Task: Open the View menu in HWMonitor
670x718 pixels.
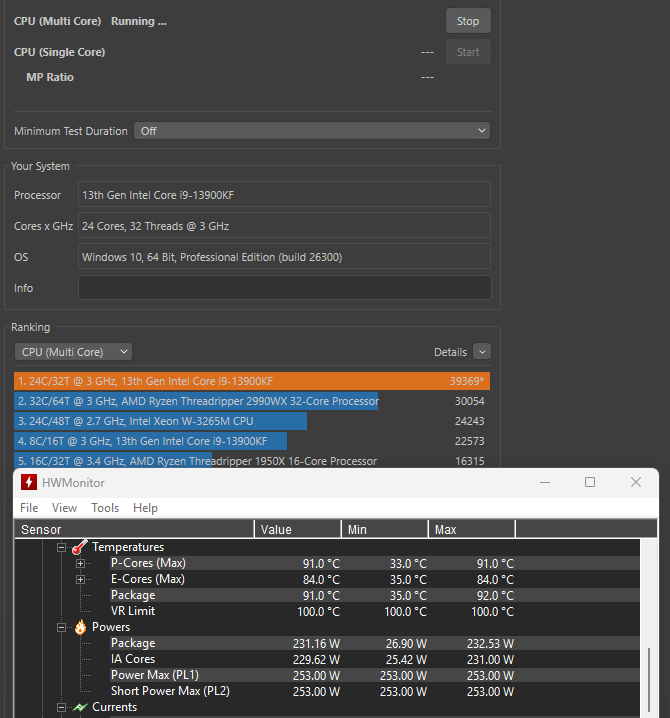Action: (x=65, y=508)
